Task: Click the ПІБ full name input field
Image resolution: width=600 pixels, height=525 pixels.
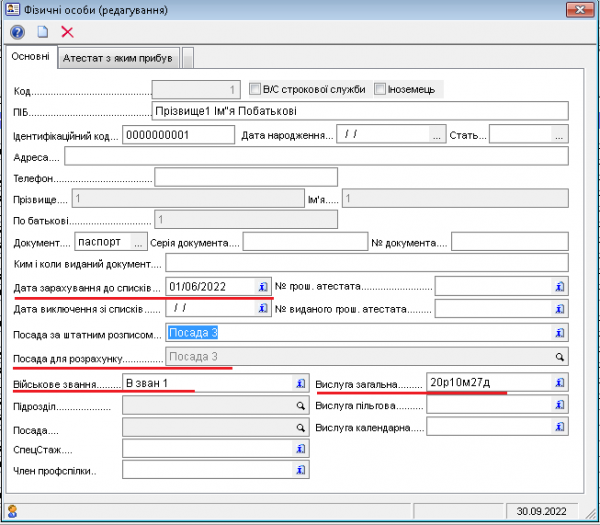Action: (358, 110)
